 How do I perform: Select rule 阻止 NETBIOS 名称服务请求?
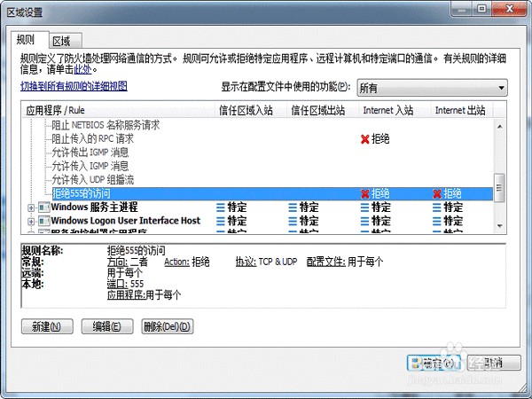[106, 125]
